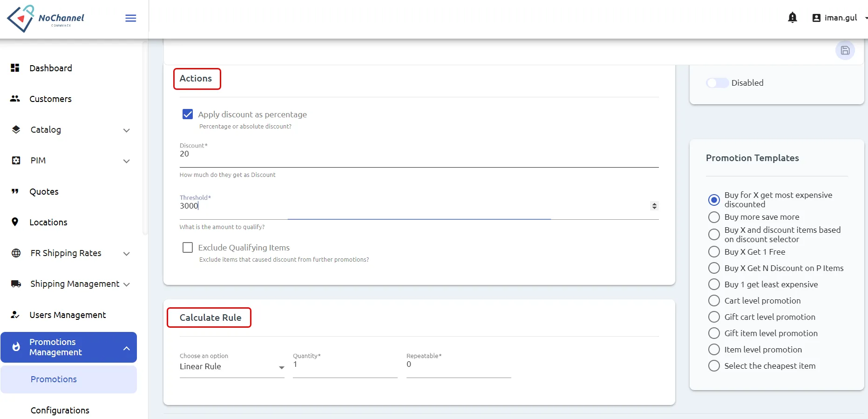Image resolution: width=868 pixels, height=419 pixels.
Task: Click the Promotions Management flame icon
Action: pos(16,347)
